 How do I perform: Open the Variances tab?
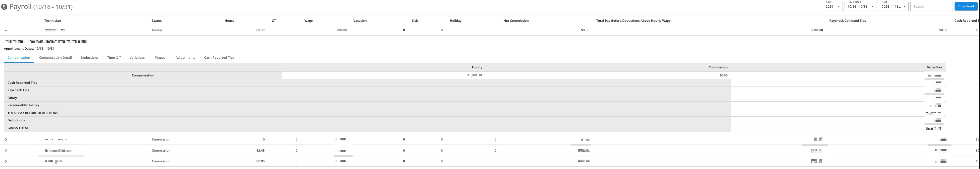137,58
